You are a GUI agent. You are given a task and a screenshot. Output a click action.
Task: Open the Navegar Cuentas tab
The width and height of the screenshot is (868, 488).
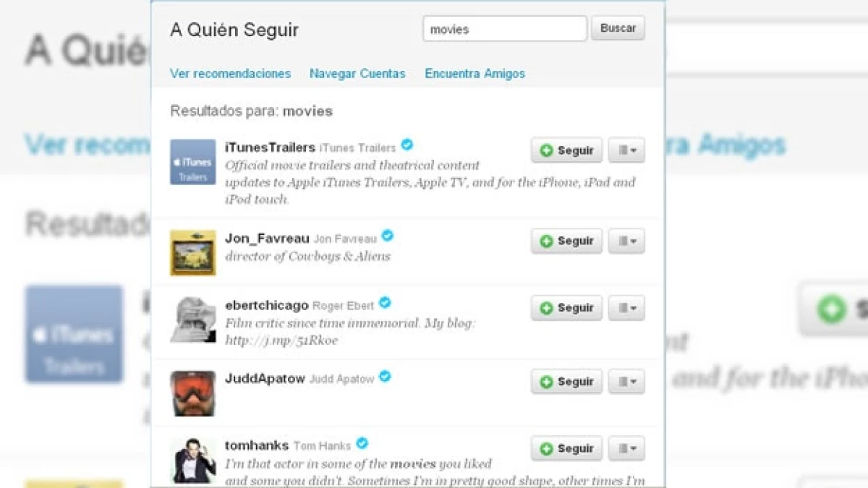[357, 73]
